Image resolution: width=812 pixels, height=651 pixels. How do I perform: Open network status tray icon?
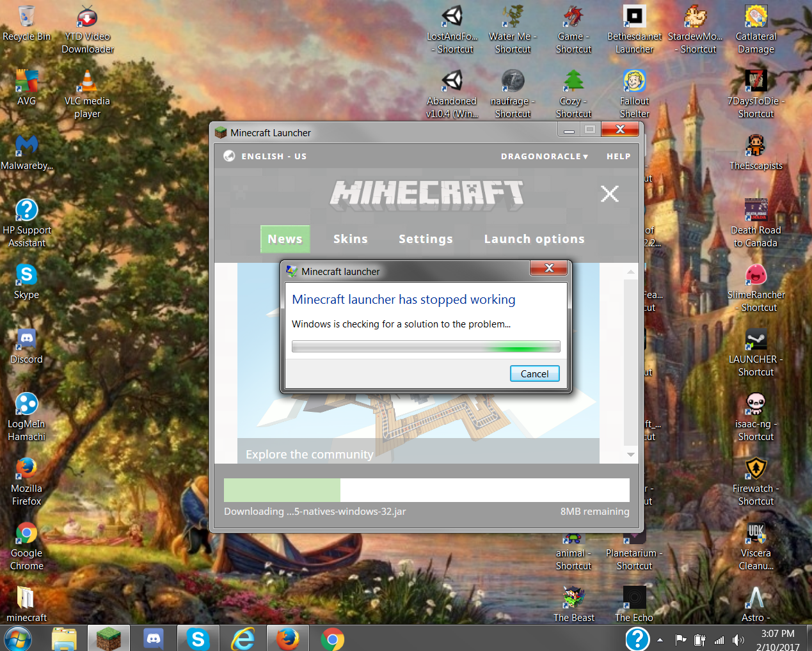tap(719, 639)
